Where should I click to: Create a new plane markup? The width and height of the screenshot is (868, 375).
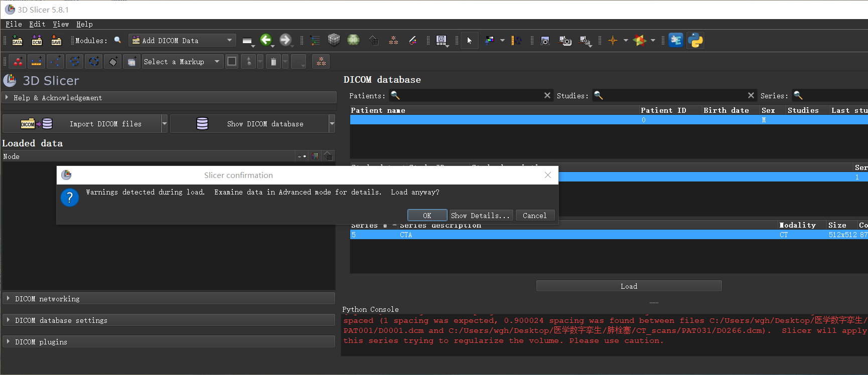[113, 62]
